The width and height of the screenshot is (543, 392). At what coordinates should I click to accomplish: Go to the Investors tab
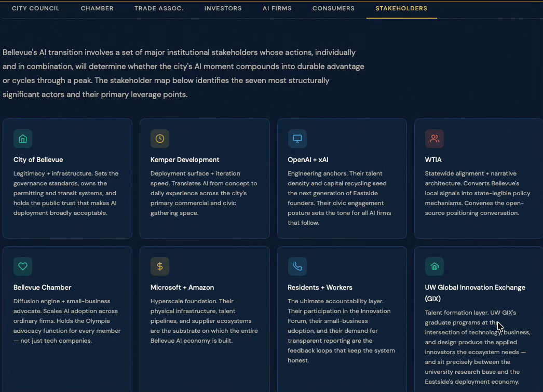point(223,8)
